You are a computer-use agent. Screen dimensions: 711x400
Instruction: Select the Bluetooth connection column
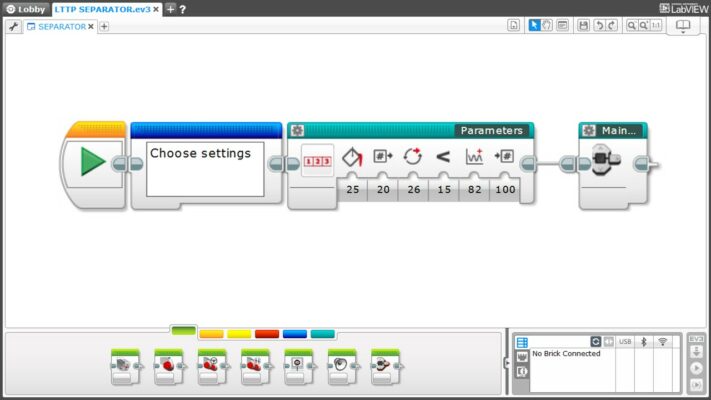(645, 342)
